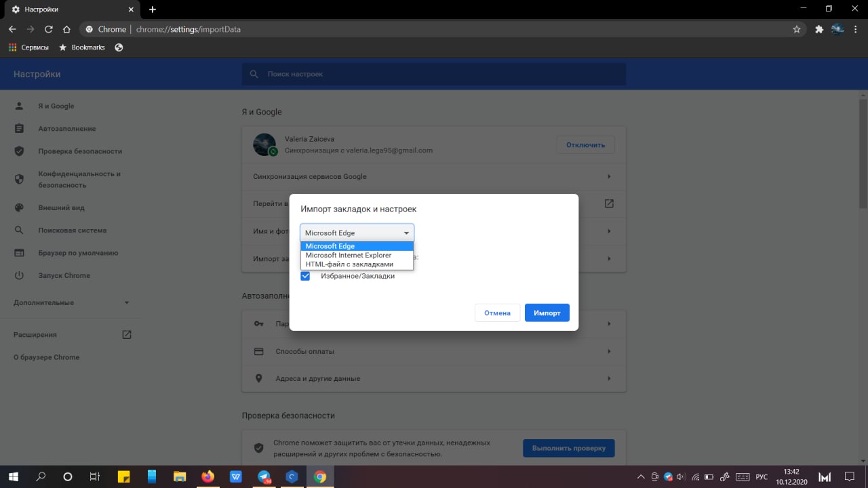Open the Chrome profile avatar in toolbar

click(837, 29)
